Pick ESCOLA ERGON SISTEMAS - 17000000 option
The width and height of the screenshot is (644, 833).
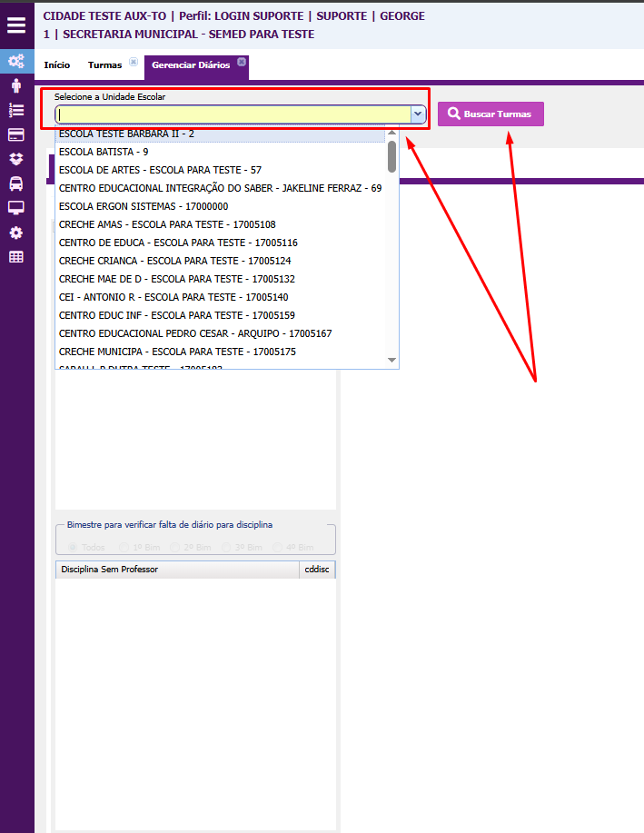[x=144, y=206]
